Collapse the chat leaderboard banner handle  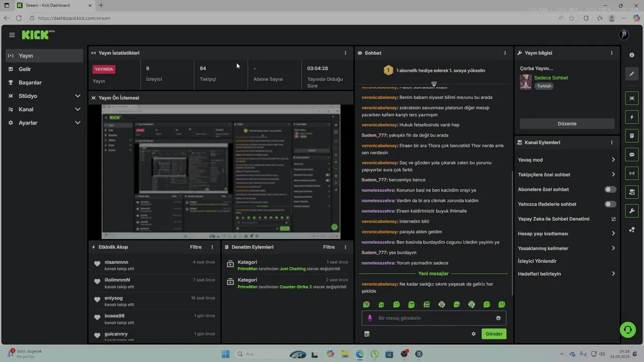point(434,83)
